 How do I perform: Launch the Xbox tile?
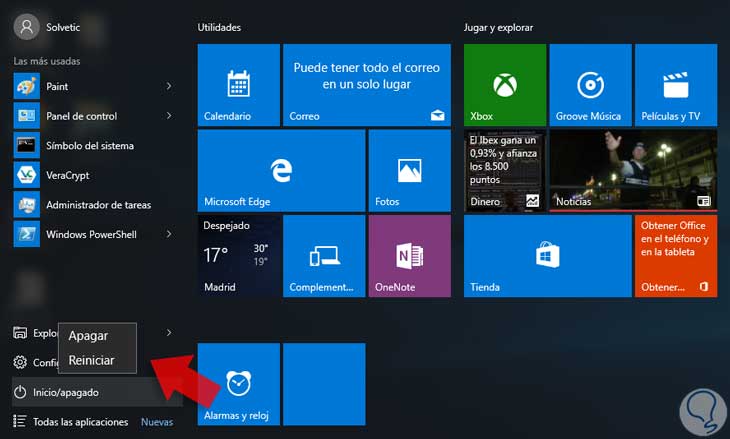pos(505,85)
